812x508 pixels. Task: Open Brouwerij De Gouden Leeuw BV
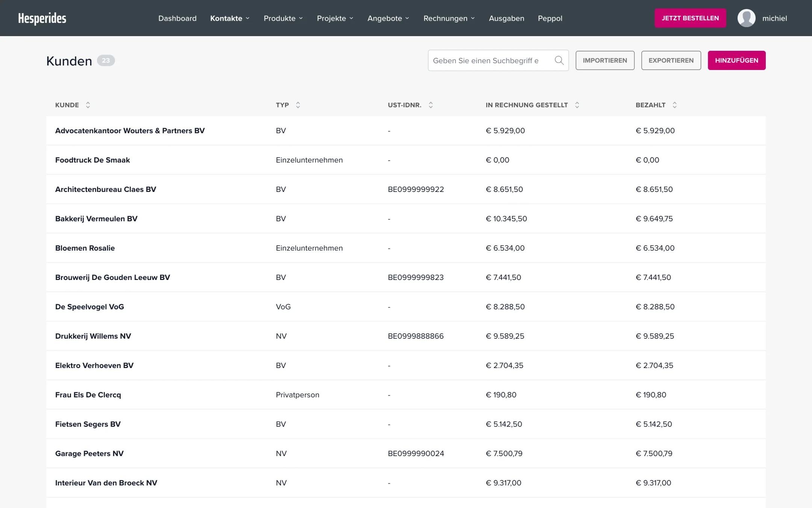point(112,277)
